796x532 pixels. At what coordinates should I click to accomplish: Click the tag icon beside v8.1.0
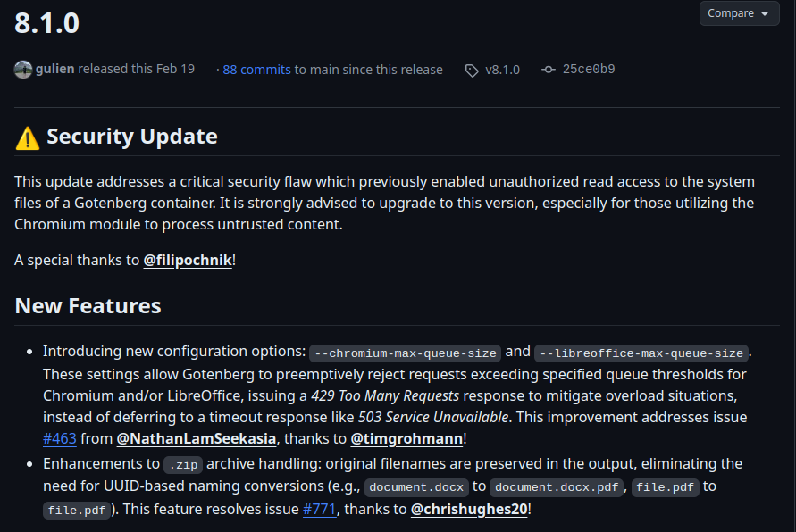pyautogui.click(x=472, y=71)
